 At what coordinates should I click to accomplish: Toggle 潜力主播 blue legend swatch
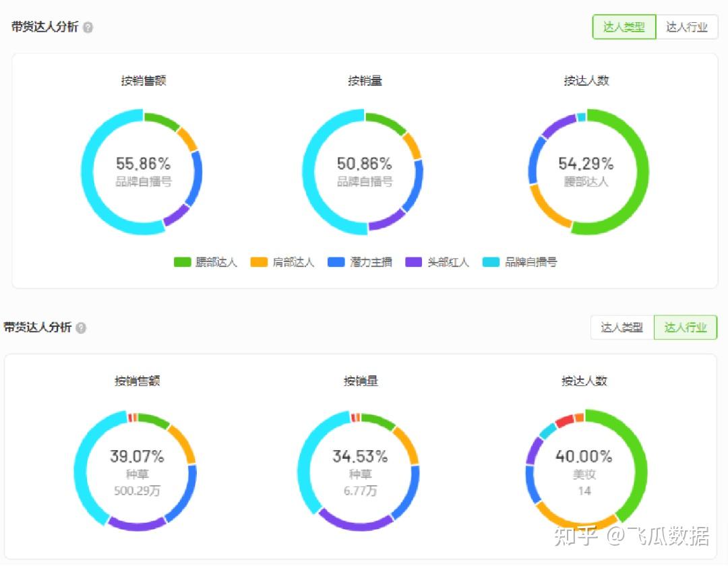[336, 262]
